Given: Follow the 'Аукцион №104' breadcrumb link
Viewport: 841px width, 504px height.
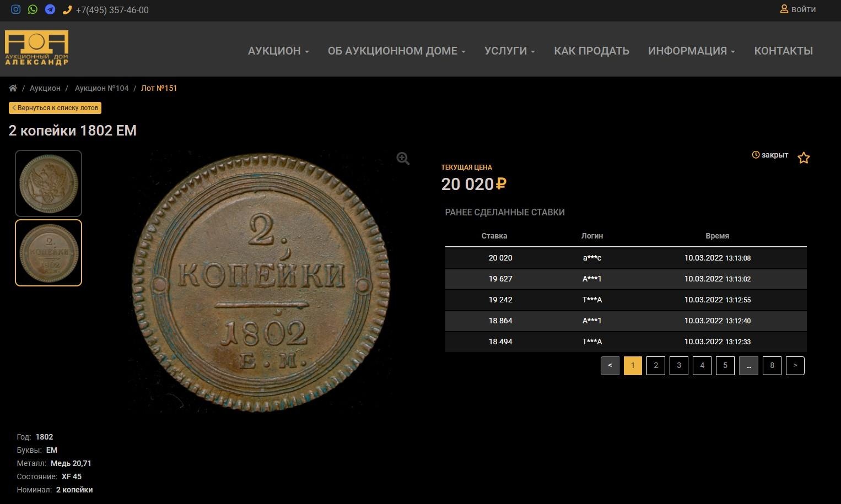Looking at the screenshot, I should click(101, 88).
